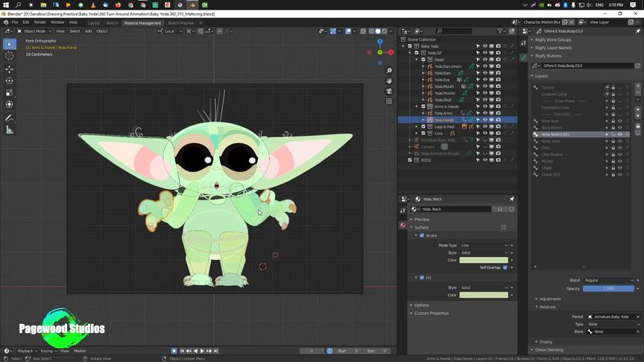Viewport: 644px width, 362px height.
Task: Open the Blend mode dropdown showing Regular
Action: click(x=608, y=280)
